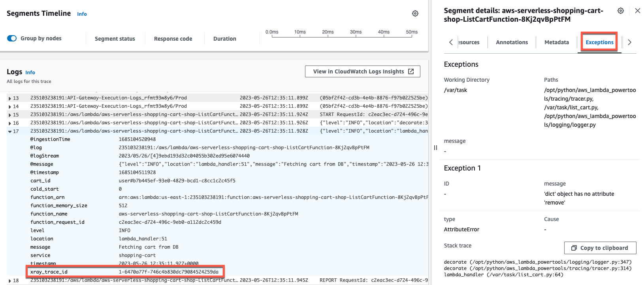The width and height of the screenshot is (644, 285).
Task: Select the @timestamp value 1685104511928
Action: (137, 172)
